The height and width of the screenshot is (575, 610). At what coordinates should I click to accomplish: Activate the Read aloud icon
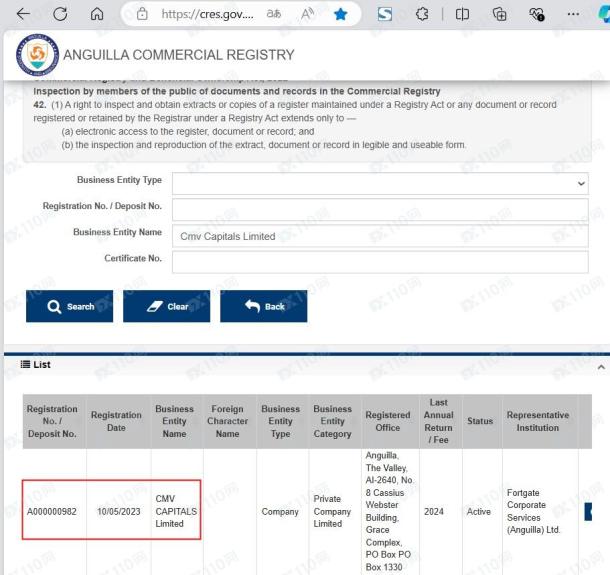pyautogui.click(x=307, y=14)
